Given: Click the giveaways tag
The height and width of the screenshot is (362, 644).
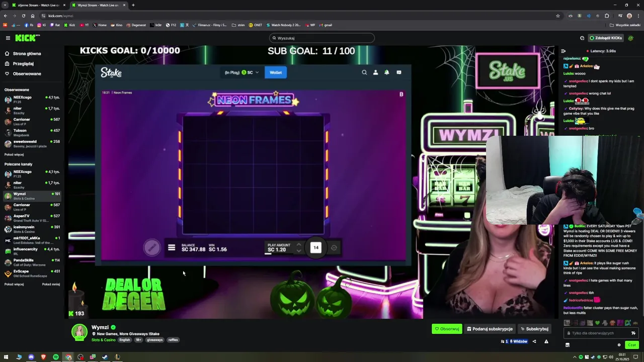Looking at the screenshot, I should click(155, 340).
